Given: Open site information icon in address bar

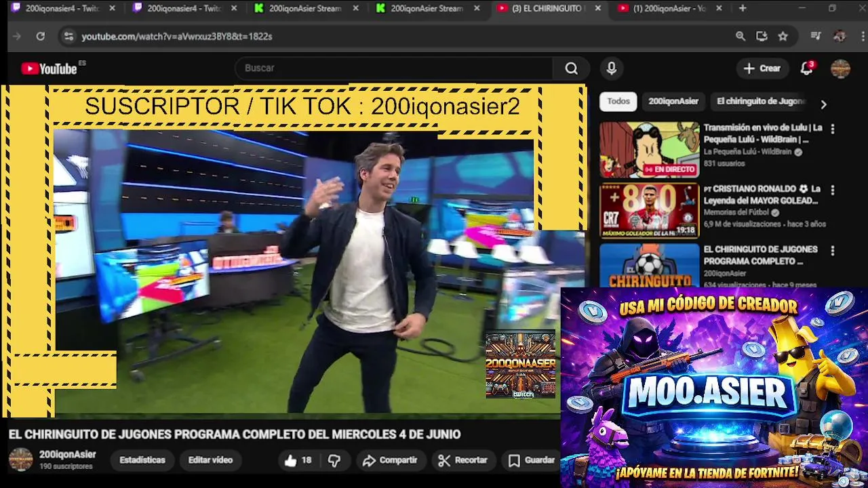Looking at the screenshot, I should [x=68, y=37].
